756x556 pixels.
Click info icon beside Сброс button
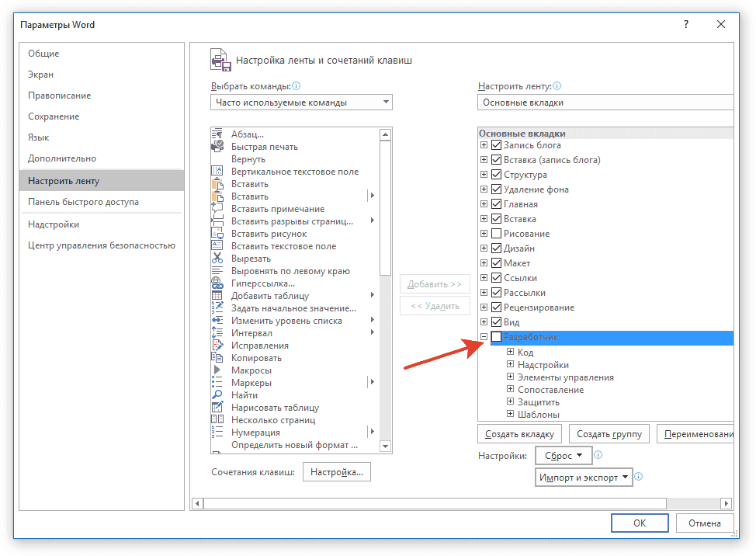click(x=598, y=455)
